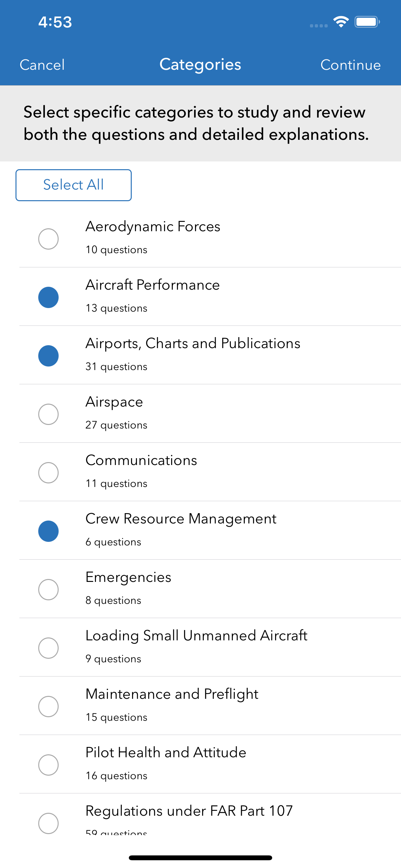Select the Maintenance and Preflight circle
This screenshot has width=401, height=868.
pyautogui.click(x=48, y=706)
